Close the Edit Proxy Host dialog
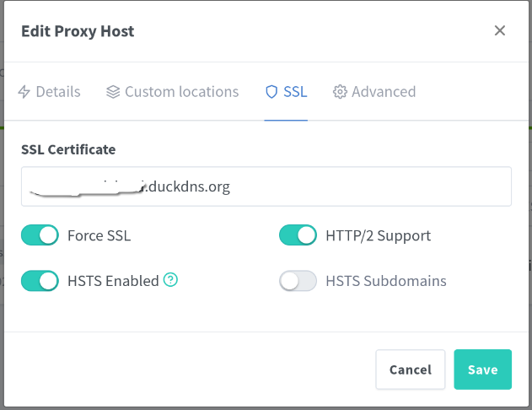532x410 pixels. click(500, 31)
